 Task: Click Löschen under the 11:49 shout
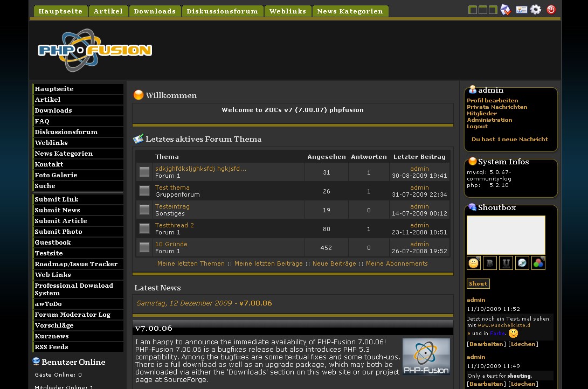tap(523, 384)
